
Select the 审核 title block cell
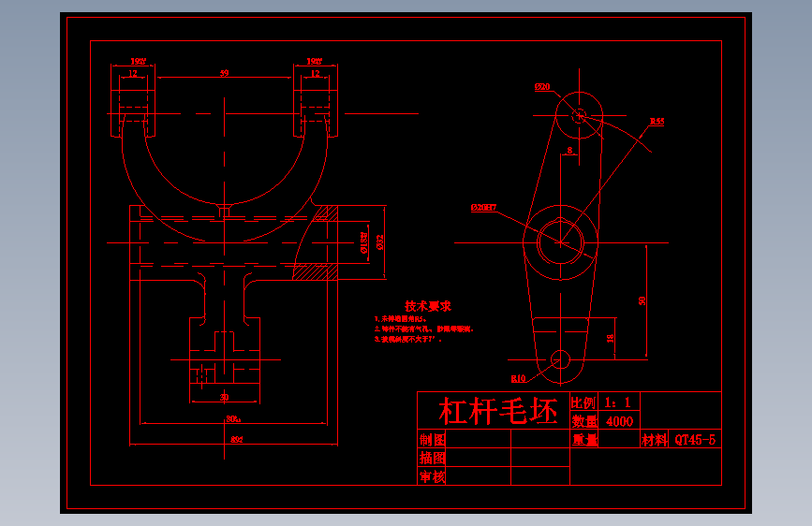tap(433, 476)
